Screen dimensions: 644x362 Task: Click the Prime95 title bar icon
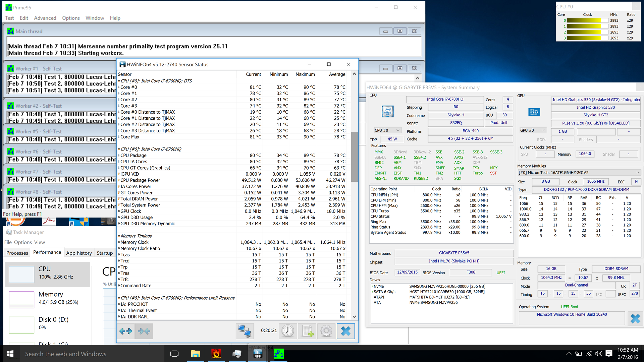(9, 7)
